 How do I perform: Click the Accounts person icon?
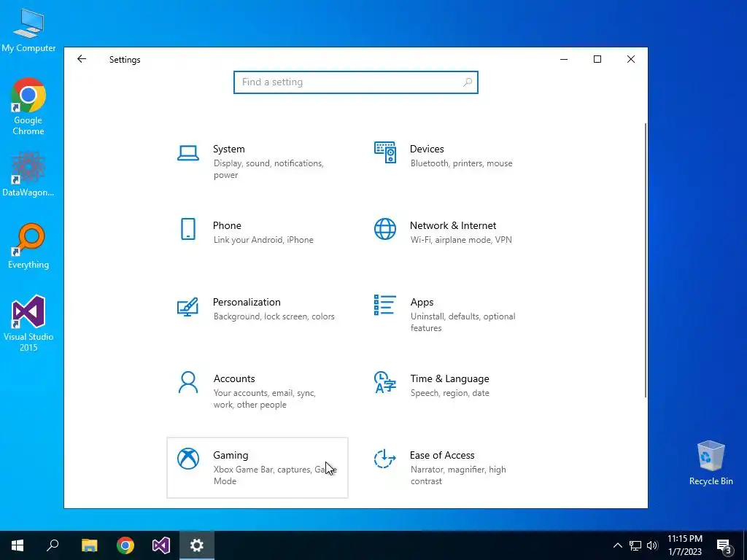point(188,382)
